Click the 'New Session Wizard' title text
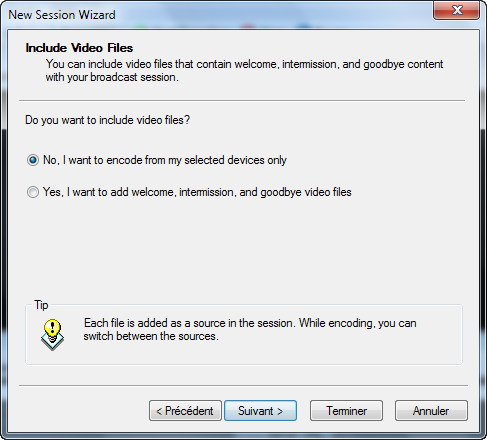 click(62, 15)
